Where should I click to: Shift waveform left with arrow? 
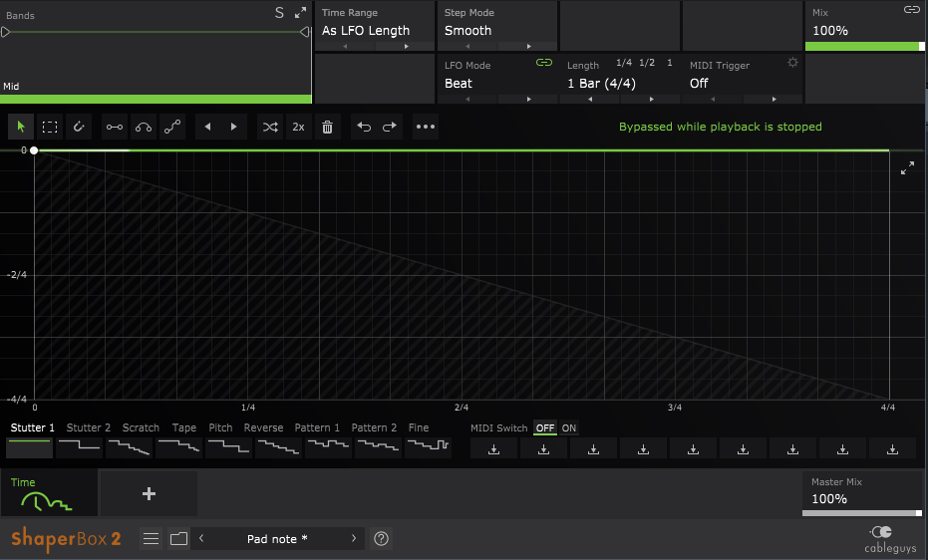pyautogui.click(x=207, y=127)
